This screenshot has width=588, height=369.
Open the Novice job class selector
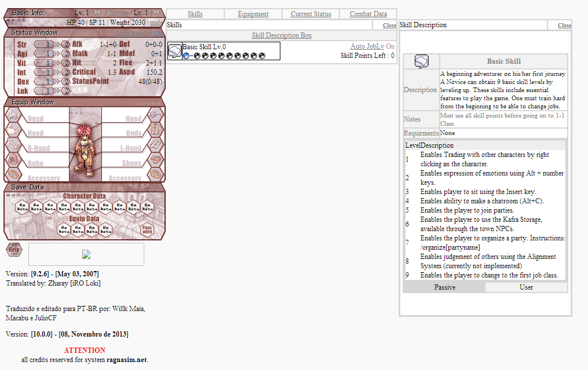click(x=119, y=13)
